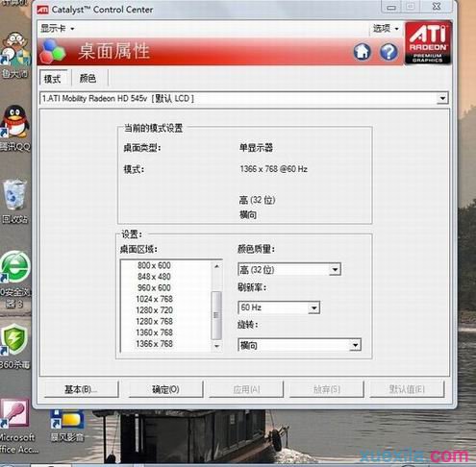The height and width of the screenshot is (467, 476).
Task: Click the 放弃(S) button
Action: click(327, 389)
